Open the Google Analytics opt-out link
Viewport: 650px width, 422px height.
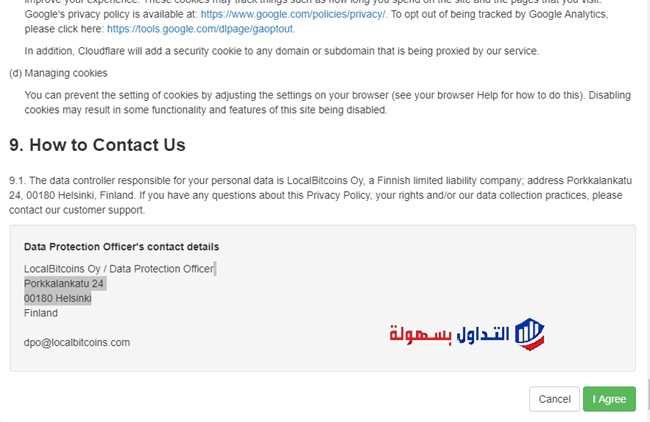[x=201, y=29]
